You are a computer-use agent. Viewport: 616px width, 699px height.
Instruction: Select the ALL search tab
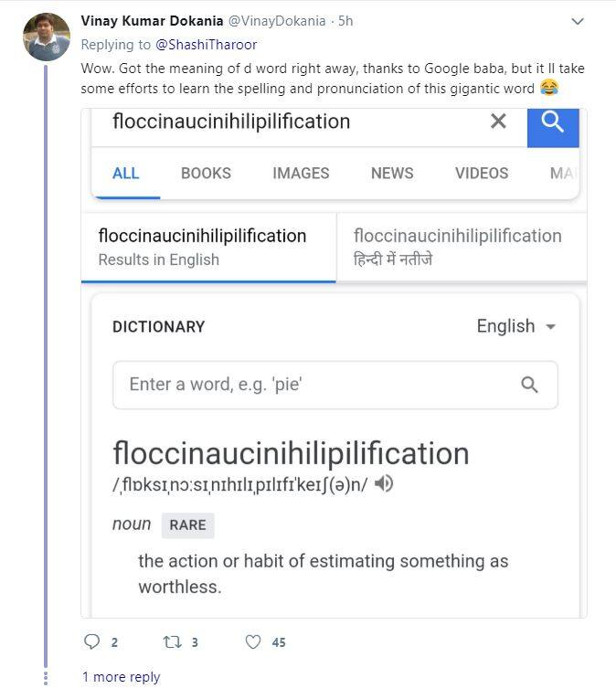(126, 173)
